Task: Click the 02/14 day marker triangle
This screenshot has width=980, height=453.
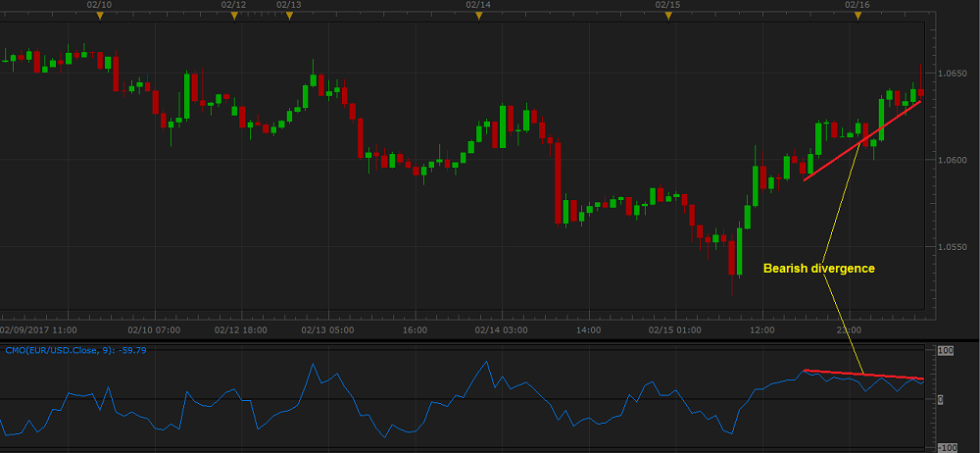Action: [477, 16]
